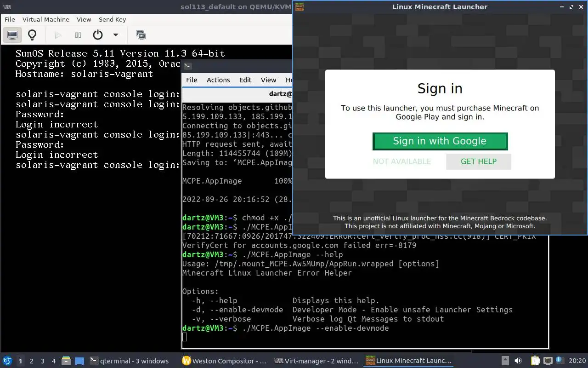Open the taskbar start menu icon
The height and width of the screenshot is (368, 588).
(7, 361)
